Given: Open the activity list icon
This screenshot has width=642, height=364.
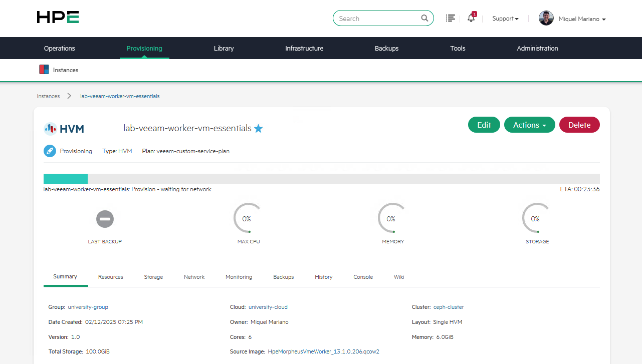Looking at the screenshot, I should tap(451, 18).
